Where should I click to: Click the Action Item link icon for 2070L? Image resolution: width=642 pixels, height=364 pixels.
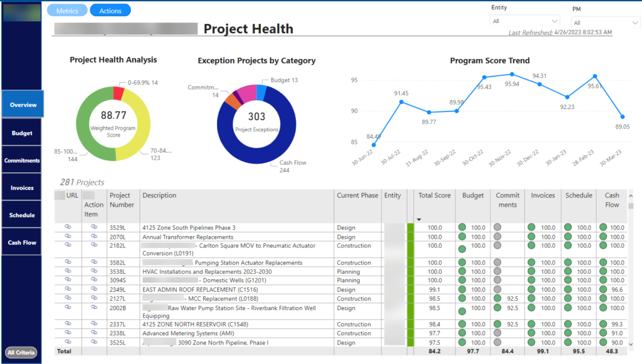pyautogui.click(x=94, y=237)
